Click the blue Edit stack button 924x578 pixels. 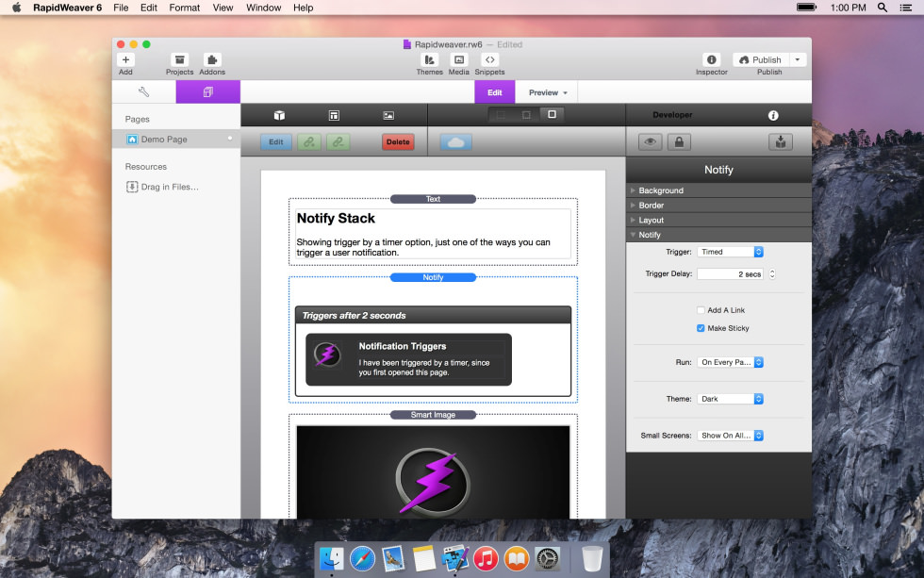(x=275, y=142)
